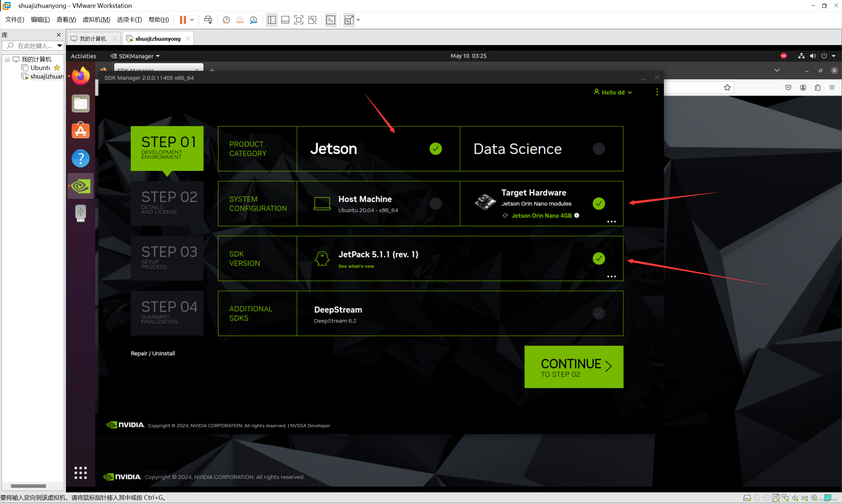Open the 虚拟机(M) menu

[x=96, y=20]
